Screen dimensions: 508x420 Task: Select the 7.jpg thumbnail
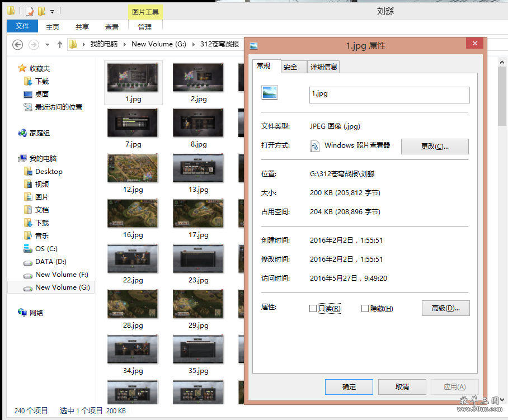pyautogui.click(x=133, y=122)
